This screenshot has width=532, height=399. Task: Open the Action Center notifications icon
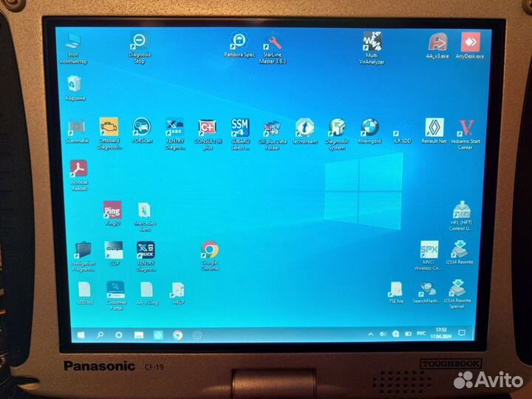point(461,333)
